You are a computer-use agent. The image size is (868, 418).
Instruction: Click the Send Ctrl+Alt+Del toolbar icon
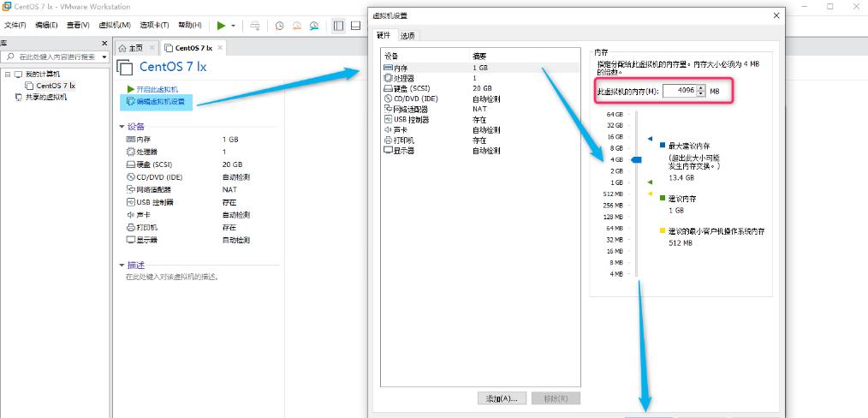click(x=254, y=26)
